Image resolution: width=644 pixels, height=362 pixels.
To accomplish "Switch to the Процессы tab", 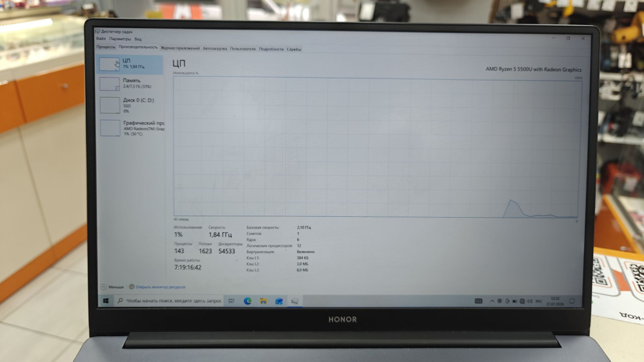I will pos(106,48).
